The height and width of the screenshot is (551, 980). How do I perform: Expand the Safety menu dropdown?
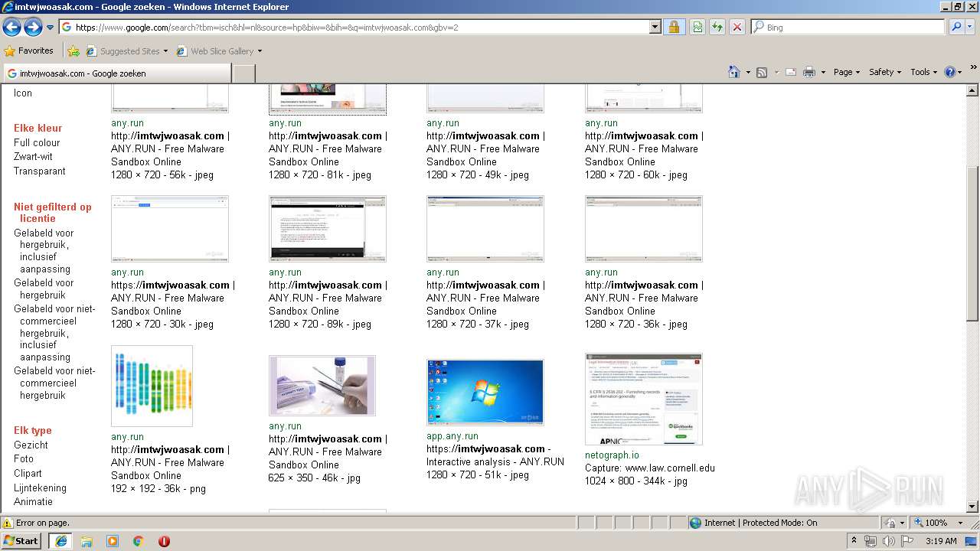pos(885,72)
